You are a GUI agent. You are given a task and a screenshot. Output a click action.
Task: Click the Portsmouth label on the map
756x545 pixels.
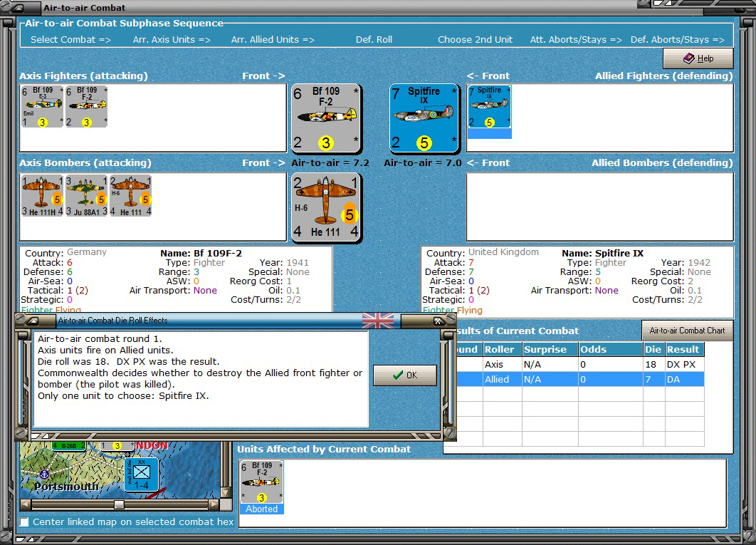click(67, 486)
